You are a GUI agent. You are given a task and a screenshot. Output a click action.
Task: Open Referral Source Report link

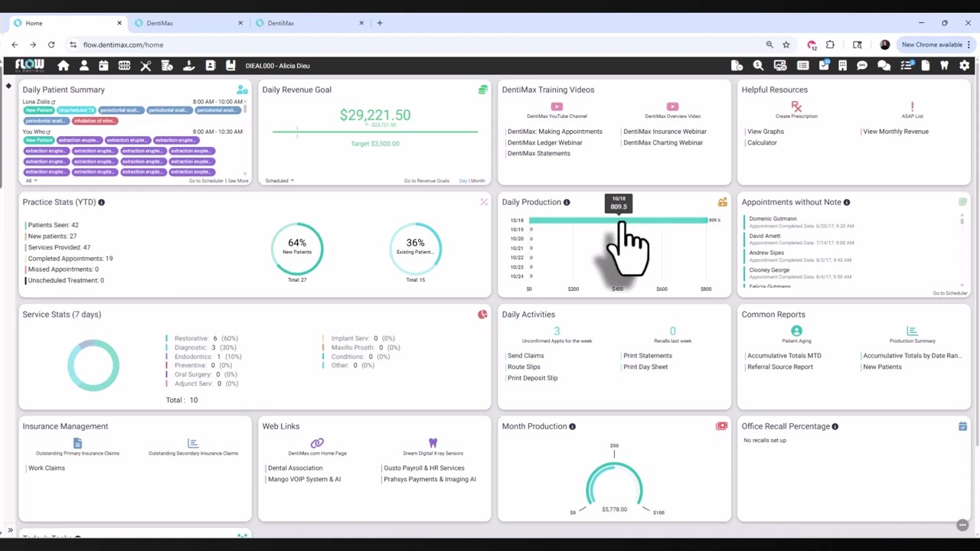[x=779, y=367]
